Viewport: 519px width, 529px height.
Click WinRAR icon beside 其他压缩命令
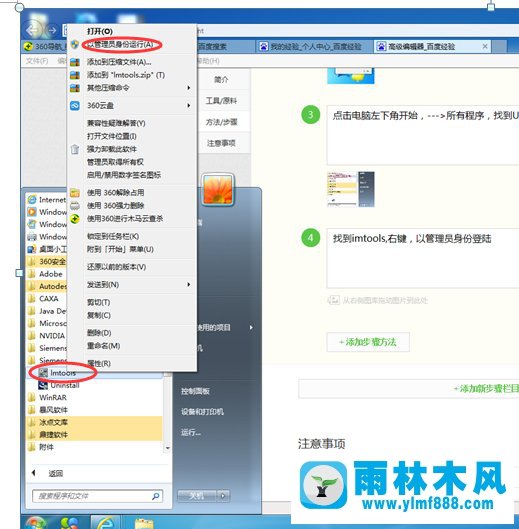click(x=75, y=88)
